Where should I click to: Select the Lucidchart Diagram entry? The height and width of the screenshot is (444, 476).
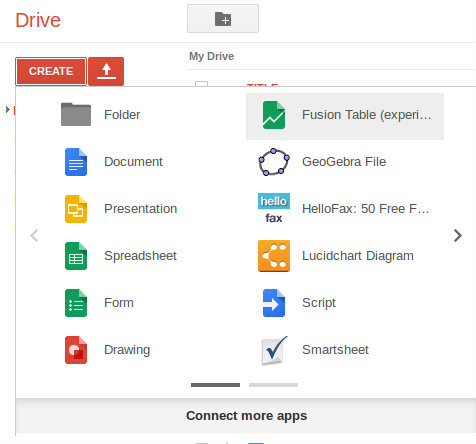tap(345, 256)
